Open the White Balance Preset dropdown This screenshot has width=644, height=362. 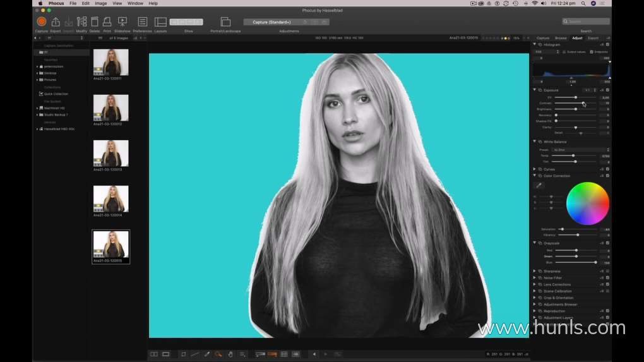coord(581,150)
